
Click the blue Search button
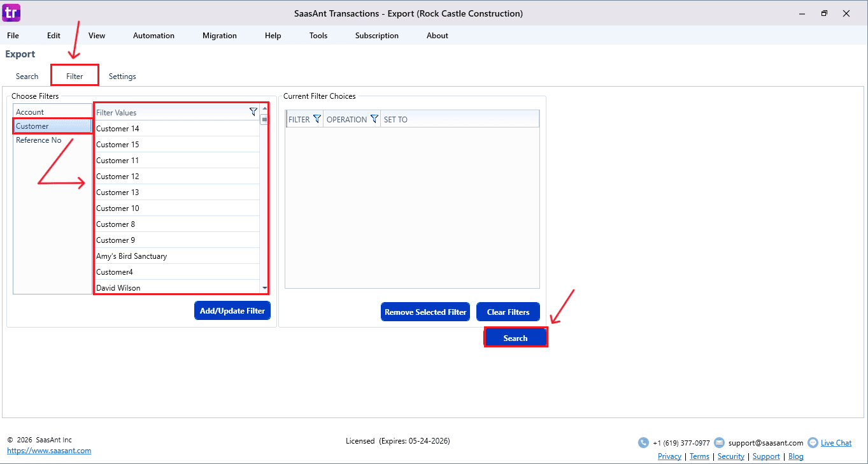click(x=515, y=338)
